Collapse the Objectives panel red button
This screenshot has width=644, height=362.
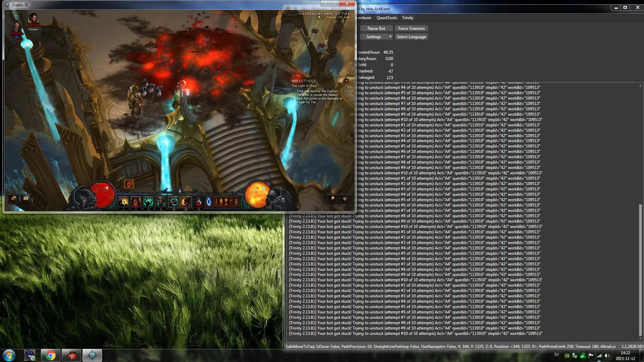(x=347, y=81)
